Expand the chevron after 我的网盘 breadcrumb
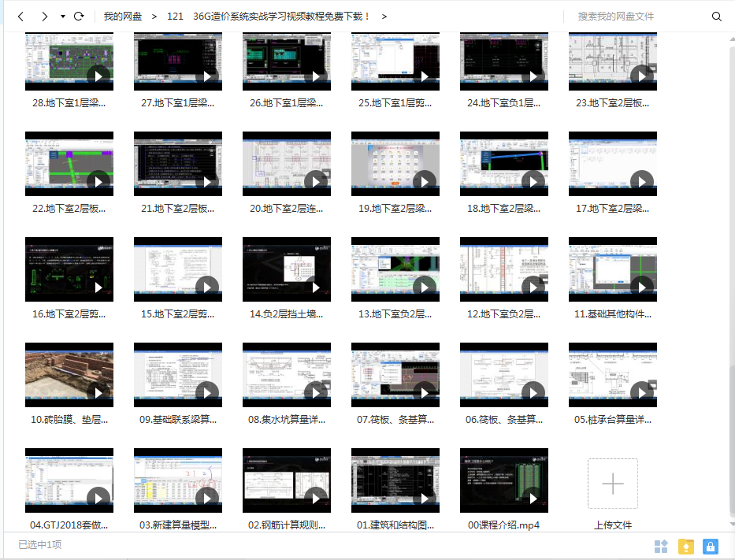 coord(154,17)
